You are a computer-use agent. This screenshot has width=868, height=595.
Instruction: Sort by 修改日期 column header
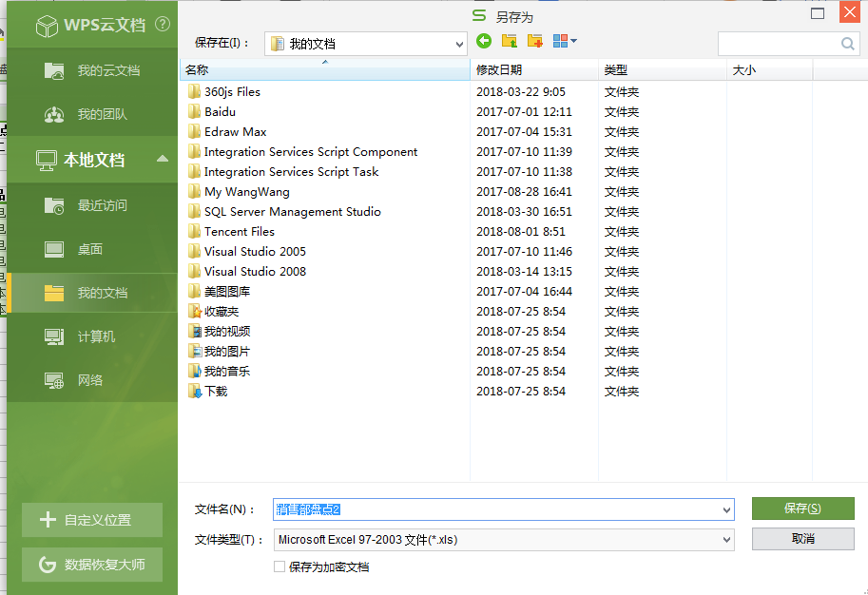tap(534, 69)
